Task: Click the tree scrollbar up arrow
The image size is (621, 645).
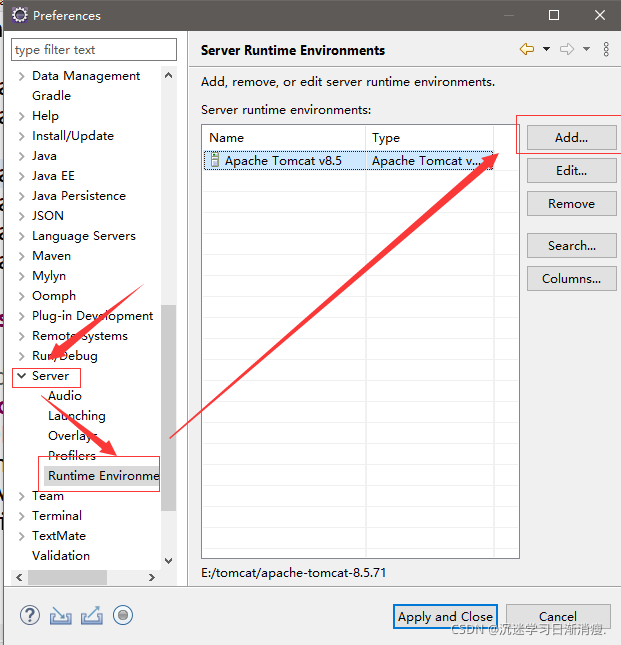Action: tap(168, 75)
